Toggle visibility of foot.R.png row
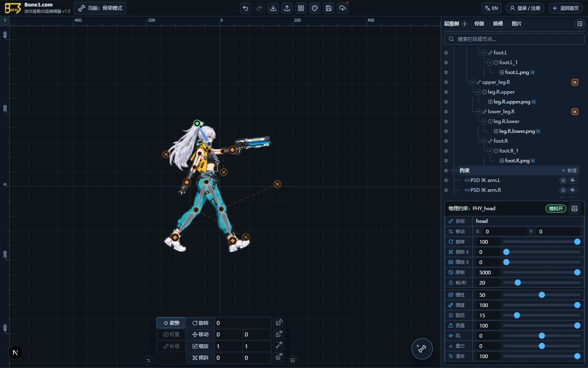Screen dimensions: 588x368 [446, 161]
